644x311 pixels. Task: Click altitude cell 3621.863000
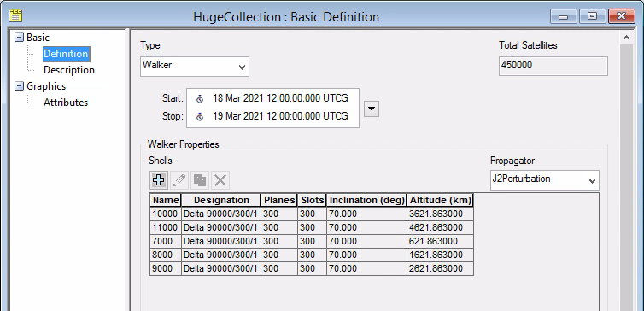coord(440,214)
